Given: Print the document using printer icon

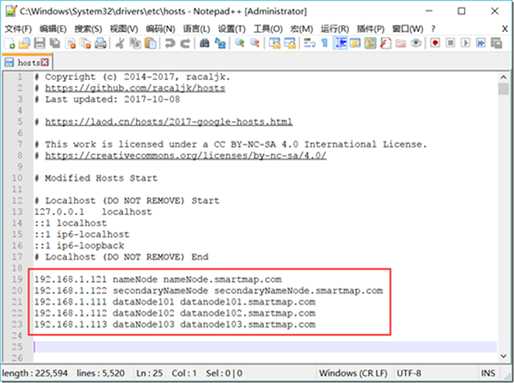Looking at the screenshot, I should point(100,43).
